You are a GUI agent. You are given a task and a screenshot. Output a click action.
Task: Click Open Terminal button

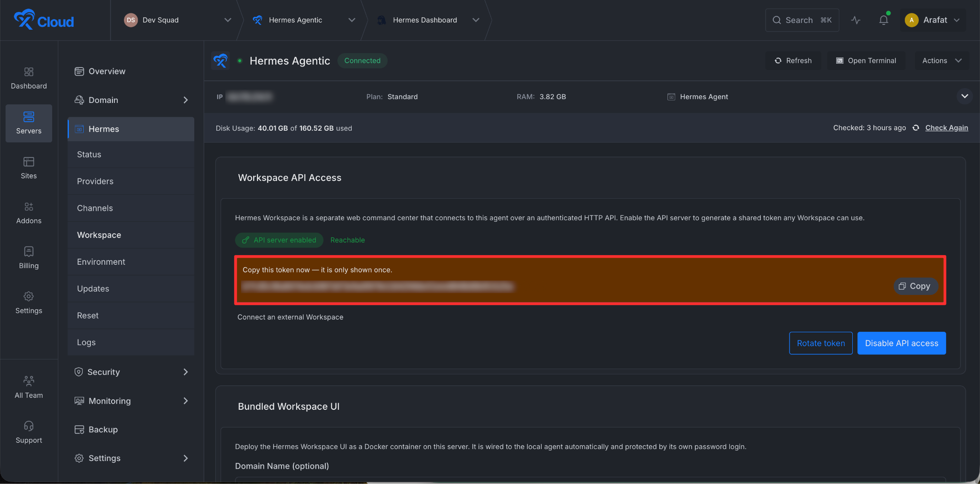tap(866, 61)
